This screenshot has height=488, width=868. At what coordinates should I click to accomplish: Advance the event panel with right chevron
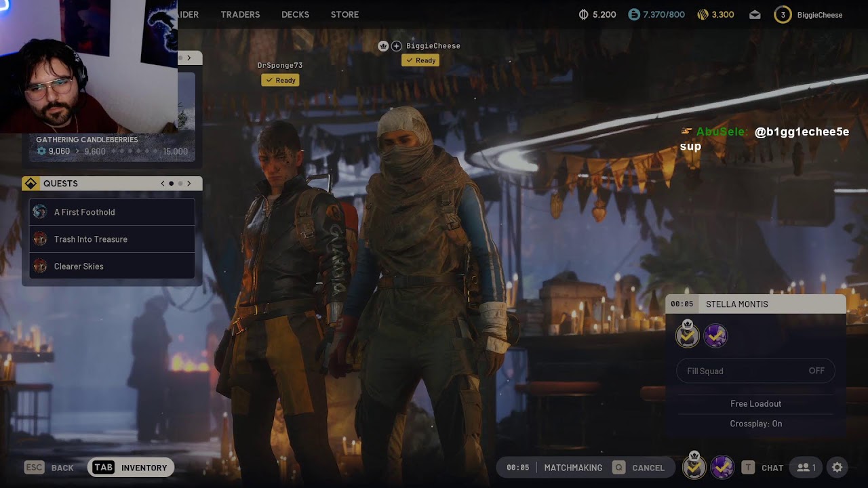pyautogui.click(x=189, y=58)
